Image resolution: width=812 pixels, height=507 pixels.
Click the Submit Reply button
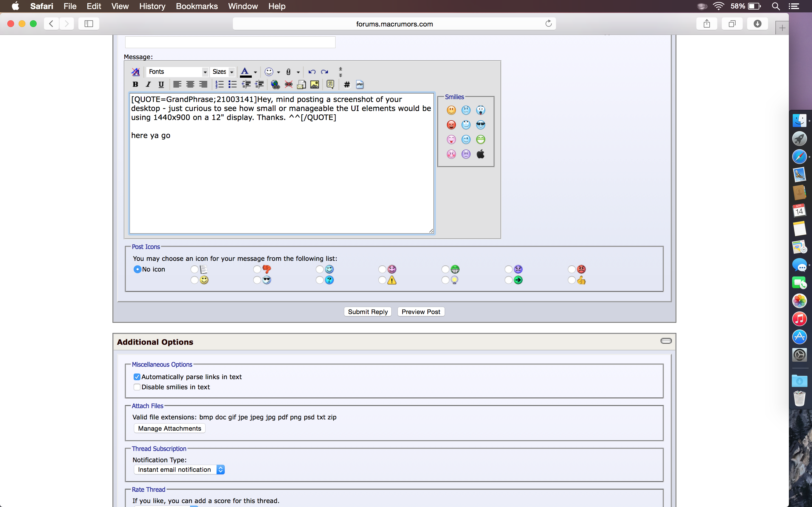pyautogui.click(x=367, y=312)
